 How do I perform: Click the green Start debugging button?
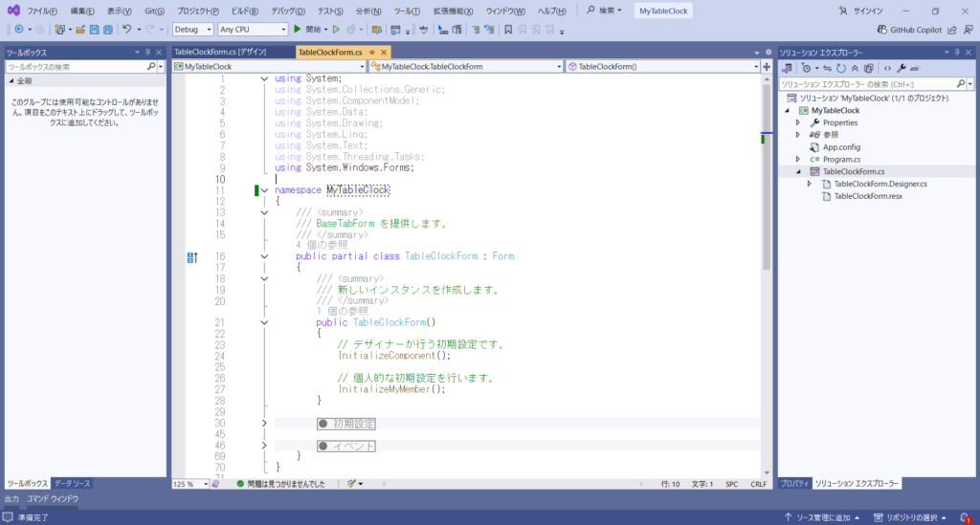(x=298, y=30)
